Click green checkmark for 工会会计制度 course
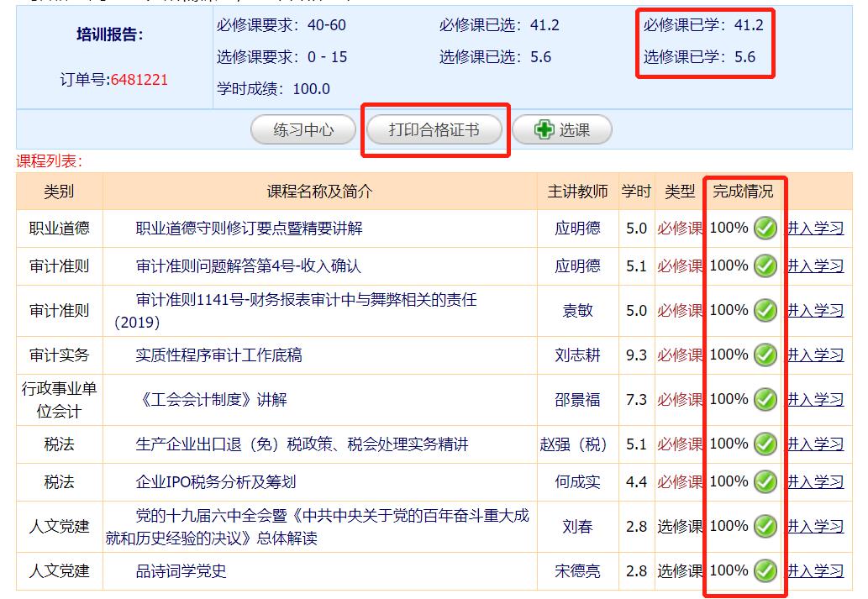 (765, 400)
